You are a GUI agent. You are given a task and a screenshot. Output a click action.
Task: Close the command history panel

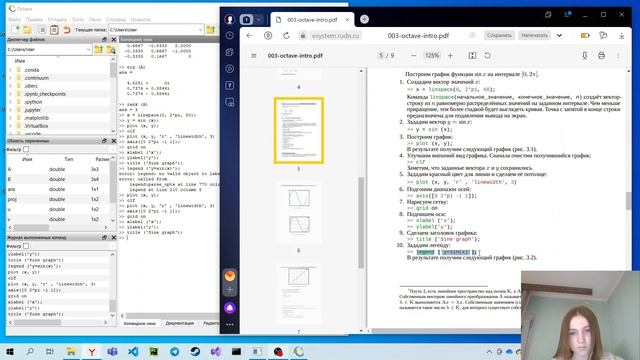tap(114, 237)
